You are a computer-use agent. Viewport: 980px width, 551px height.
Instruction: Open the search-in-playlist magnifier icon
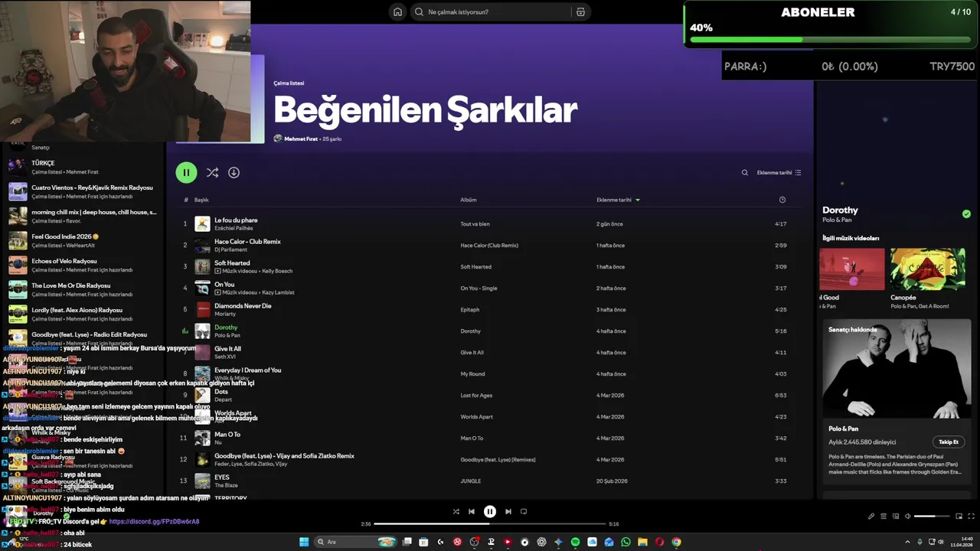tap(744, 173)
